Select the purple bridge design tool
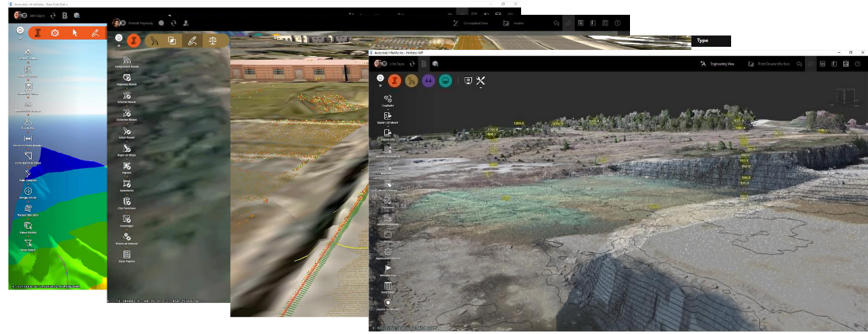Viewport: 868px width, 334px height. pyautogui.click(x=429, y=81)
